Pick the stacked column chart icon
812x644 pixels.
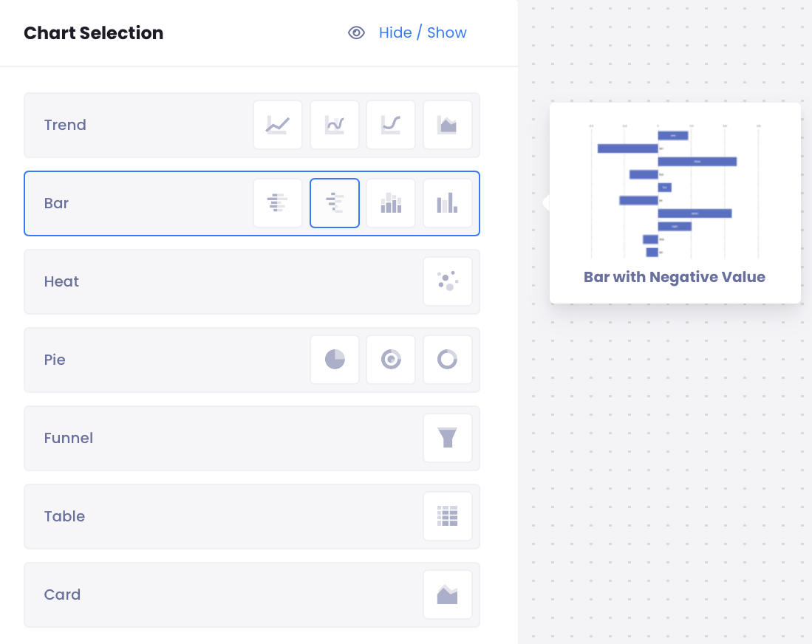click(x=391, y=203)
